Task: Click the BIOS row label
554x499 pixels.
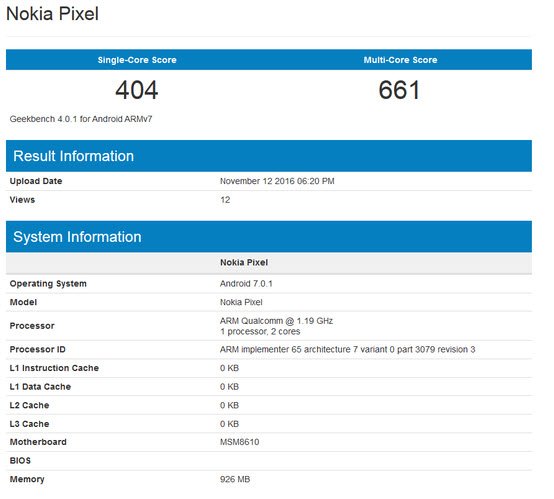Action: tap(20, 461)
